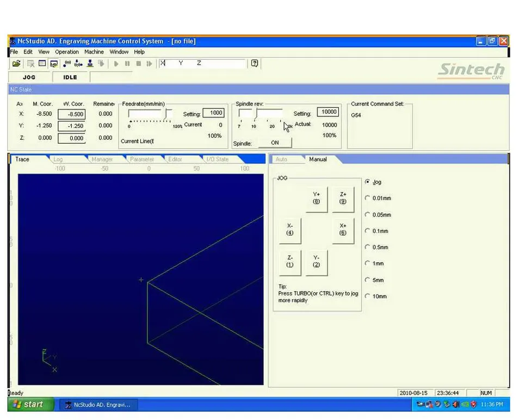Open a file using the toolbar icon

(x=16, y=64)
